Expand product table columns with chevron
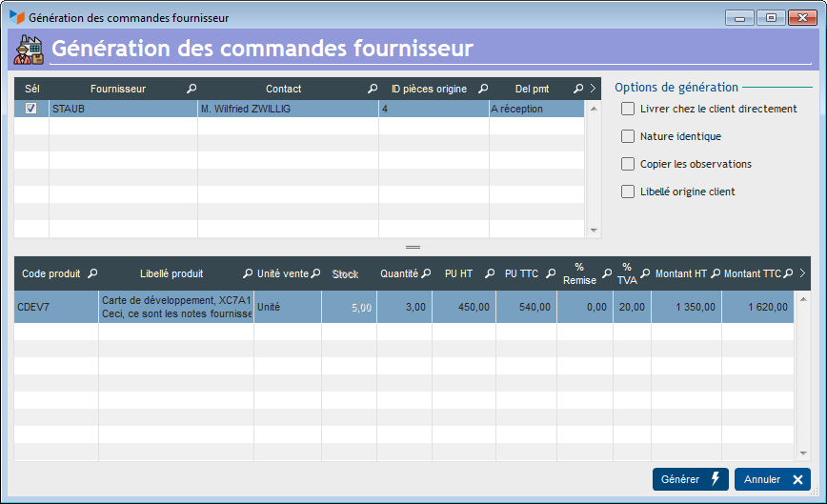Screen dimensions: 827x504 coord(802,273)
